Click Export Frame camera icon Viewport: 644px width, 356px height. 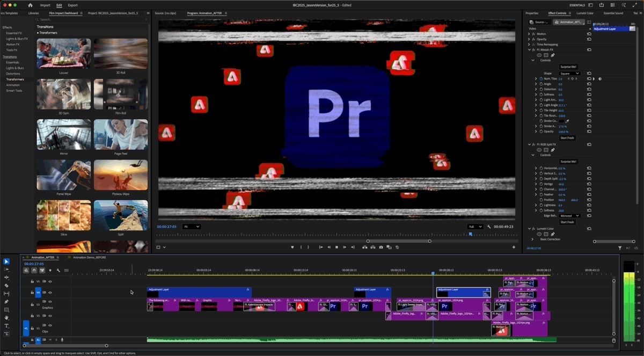(x=381, y=247)
